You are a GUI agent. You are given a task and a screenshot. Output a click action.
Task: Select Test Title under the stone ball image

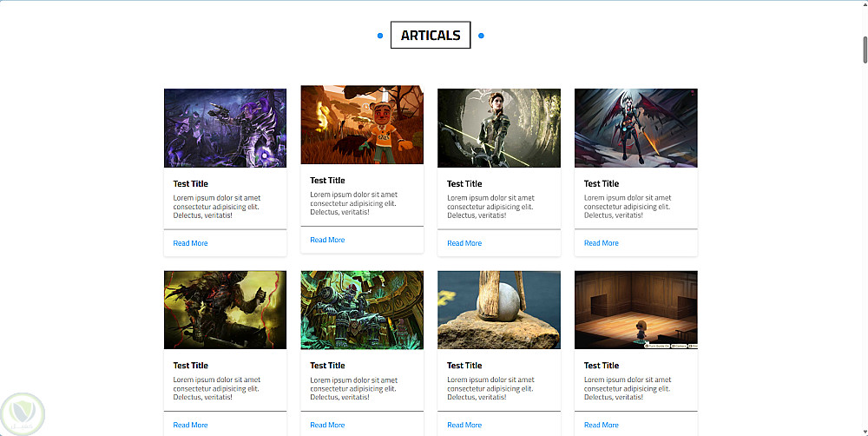[x=464, y=366]
